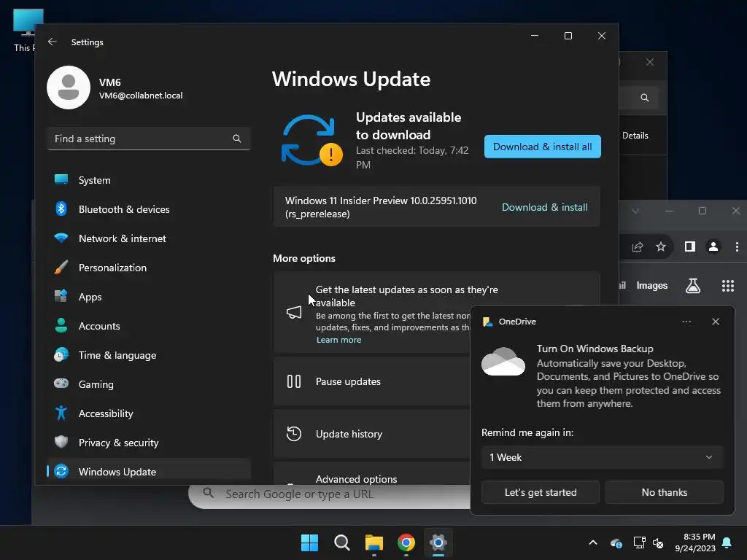
Task: Click Images link in Chrome page
Action: point(651,286)
